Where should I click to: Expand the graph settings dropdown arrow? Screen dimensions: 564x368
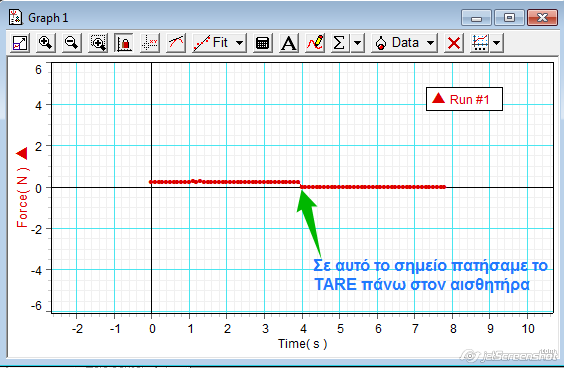pos(496,43)
